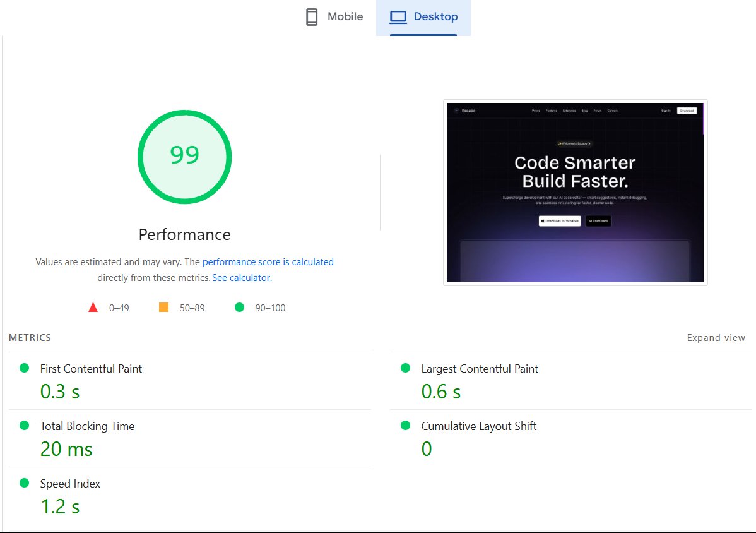
Task: Click the Largest Contentful Paint label
Action: click(480, 369)
